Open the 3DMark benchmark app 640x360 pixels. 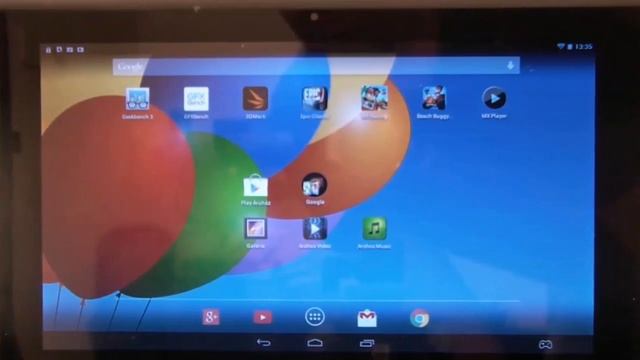256,99
